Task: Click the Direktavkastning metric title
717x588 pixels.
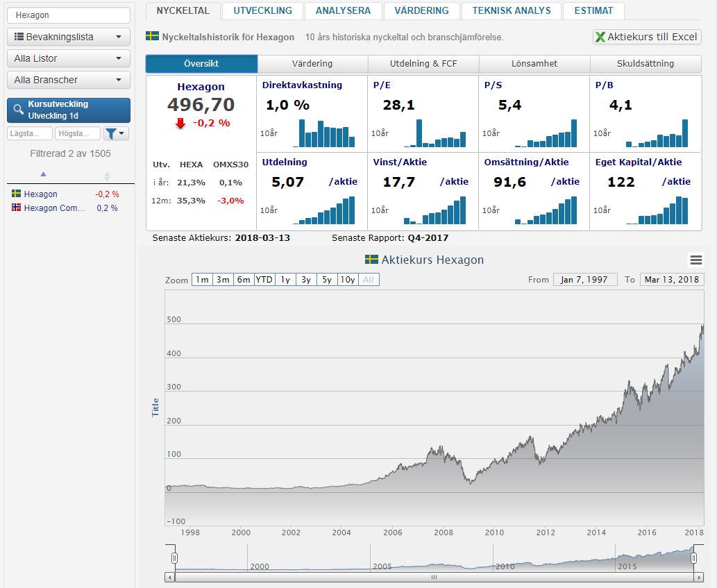Action: click(x=302, y=85)
